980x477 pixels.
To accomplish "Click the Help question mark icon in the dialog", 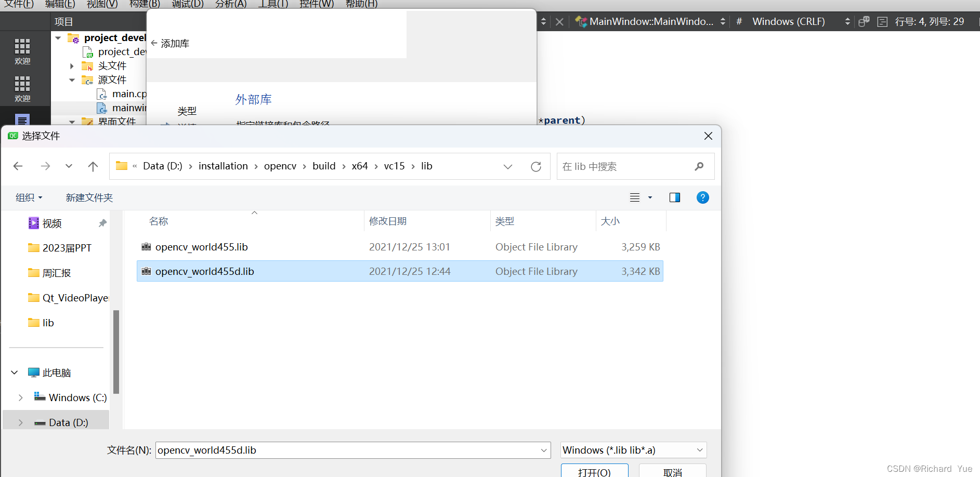I will pos(702,197).
